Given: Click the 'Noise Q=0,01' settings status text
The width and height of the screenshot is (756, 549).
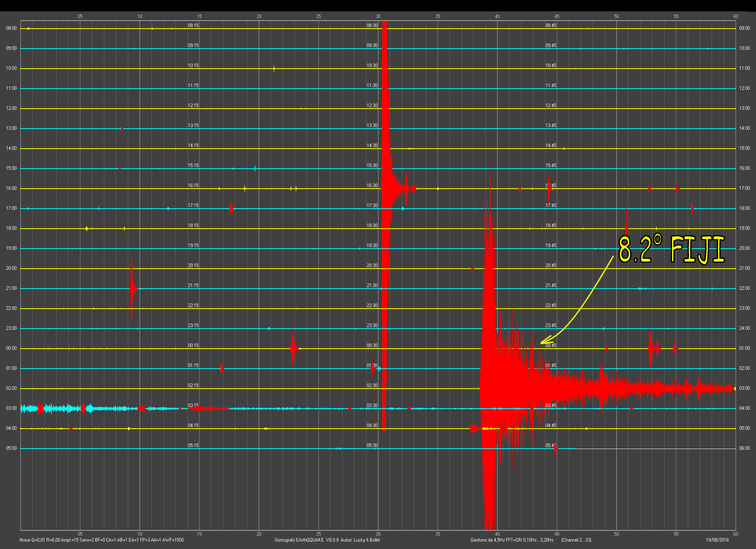Looking at the screenshot, I should tap(102, 540).
